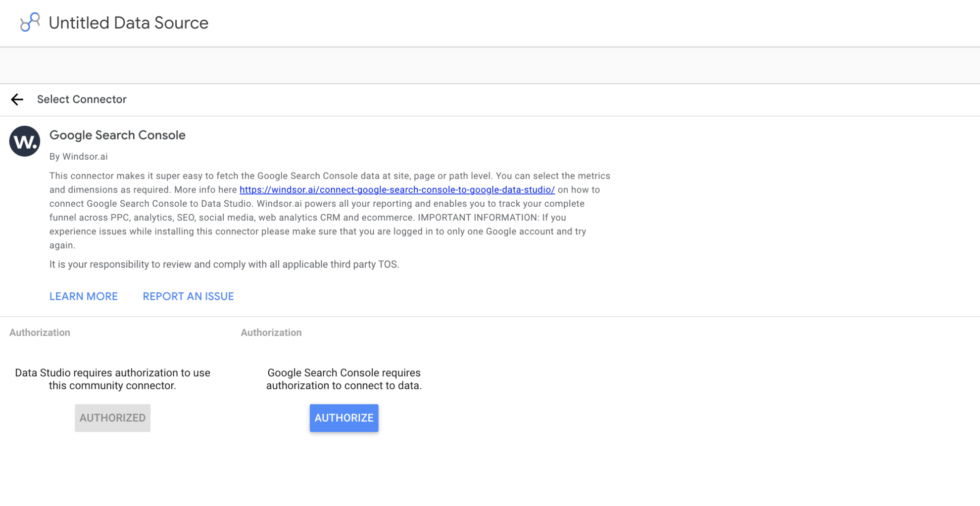
Task: Click the greyed-out AUTHORIZED button
Action: (x=112, y=418)
